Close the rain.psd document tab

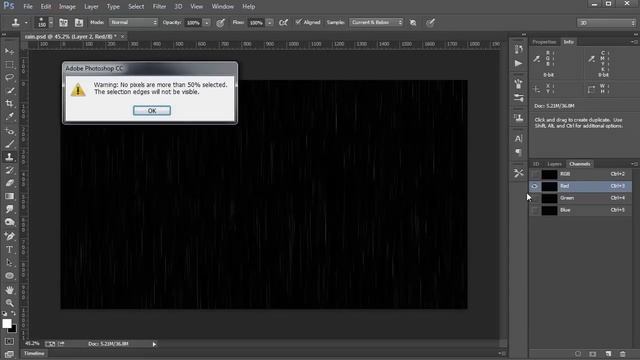click(x=122, y=37)
